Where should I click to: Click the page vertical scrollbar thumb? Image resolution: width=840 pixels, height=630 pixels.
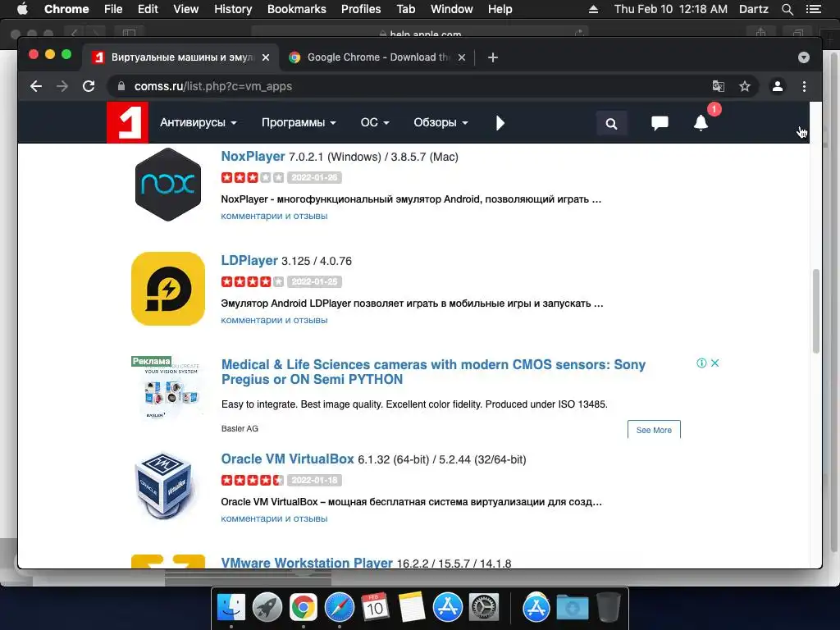coord(816,311)
